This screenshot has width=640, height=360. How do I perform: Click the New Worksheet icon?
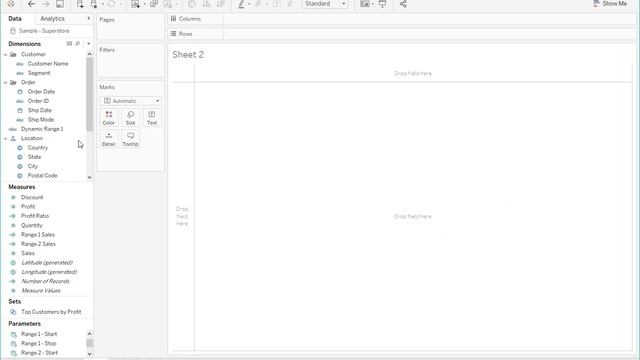[x=136, y=4]
